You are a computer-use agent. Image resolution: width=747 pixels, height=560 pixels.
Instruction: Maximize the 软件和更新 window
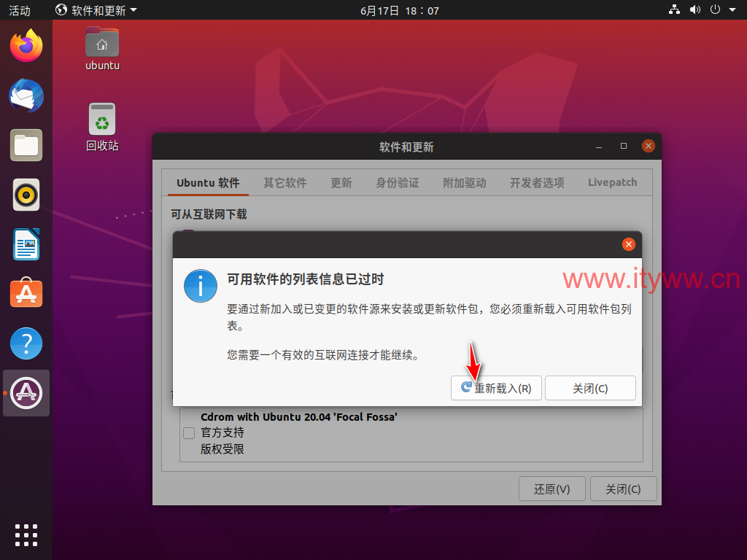(624, 146)
